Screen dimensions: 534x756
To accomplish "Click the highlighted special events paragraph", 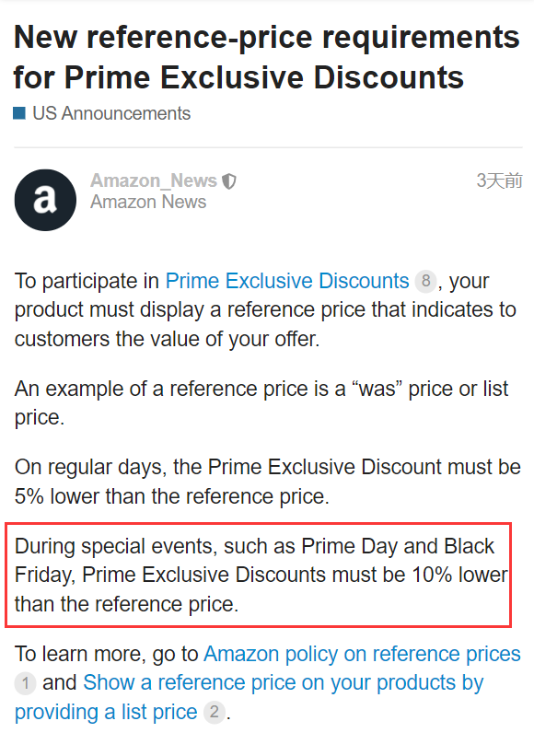I will pyautogui.click(x=261, y=575).
